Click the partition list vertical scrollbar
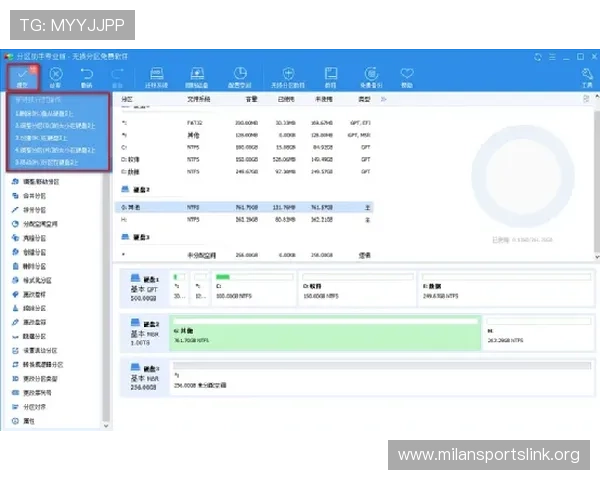Image resolution: width=600 pixels, height=480 pixels. coord(597,182)
